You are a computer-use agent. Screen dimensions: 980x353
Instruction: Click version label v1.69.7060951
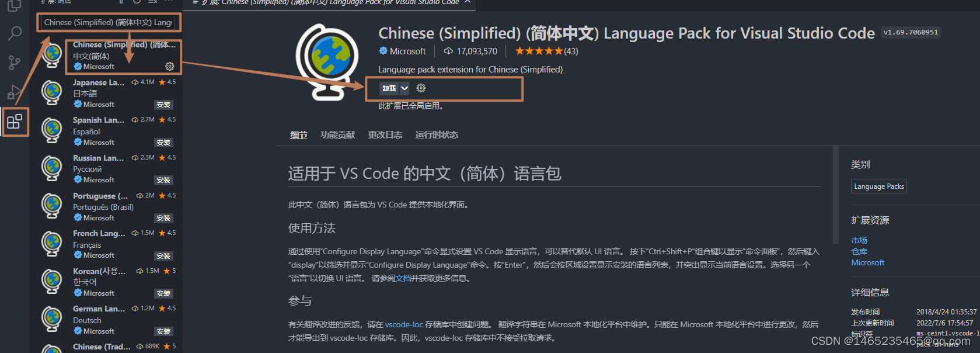(x=911, y=33)
